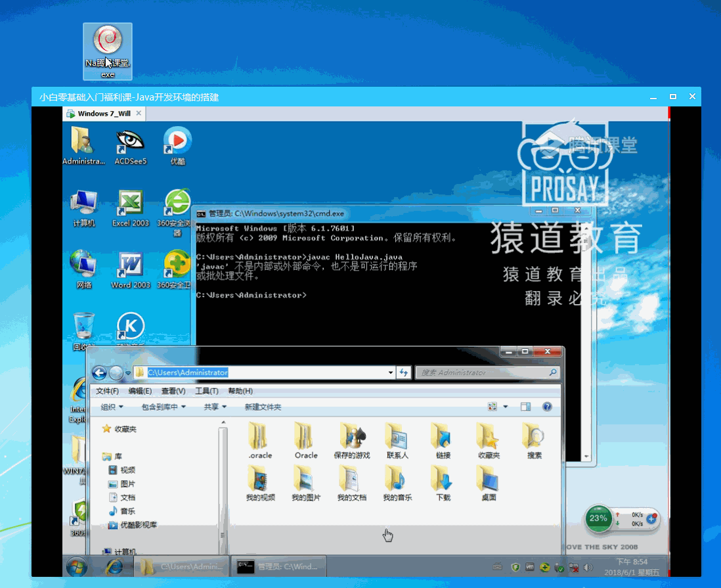Open the .oracle folder

[260, 440]
